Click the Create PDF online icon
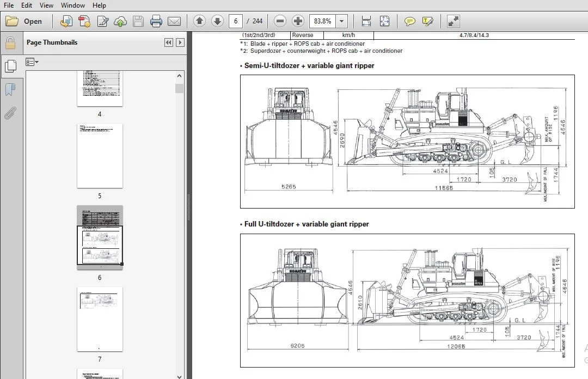Screen dimensions: 588x379 (66, 21)
